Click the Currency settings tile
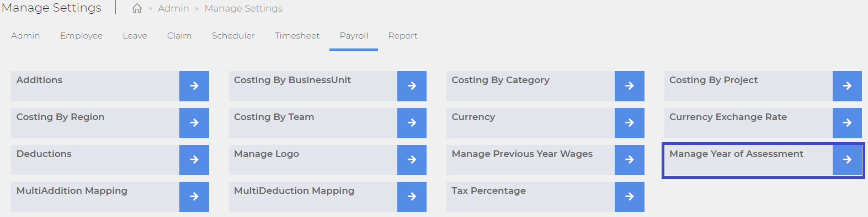The width and height of the screenshot is (868, 217). (545, 123)
